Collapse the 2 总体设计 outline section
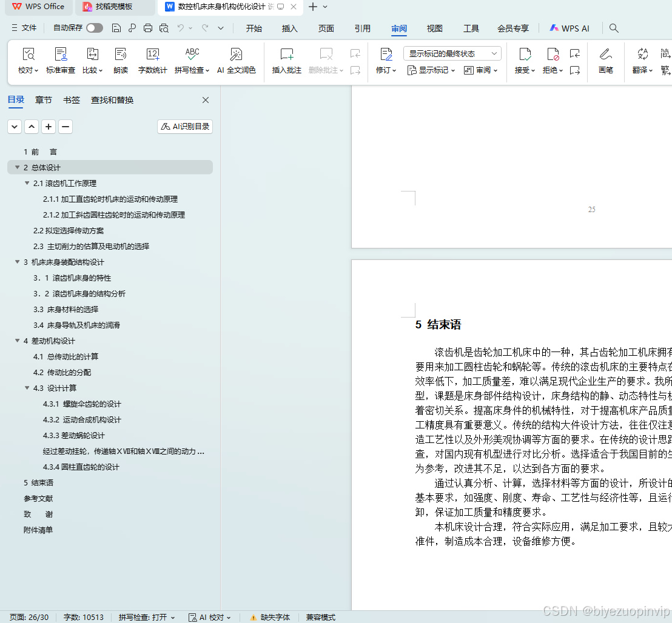The image size is (672, 623). [17, 167]
